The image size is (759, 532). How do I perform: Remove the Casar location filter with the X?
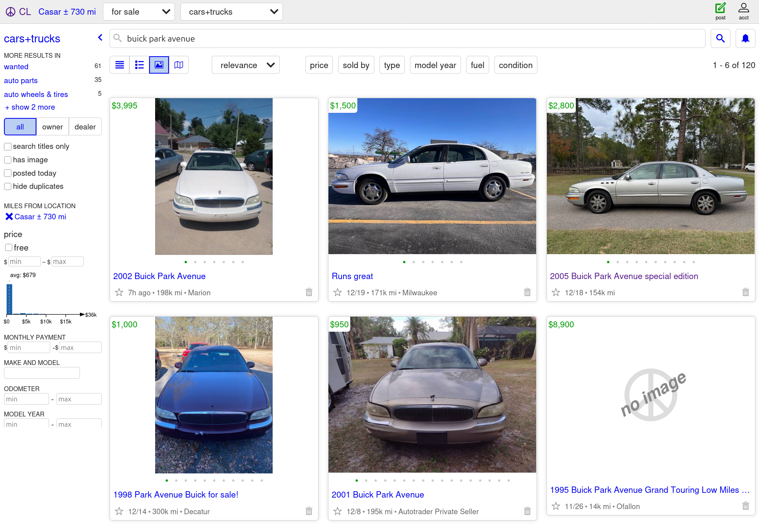tap(9, 217)
